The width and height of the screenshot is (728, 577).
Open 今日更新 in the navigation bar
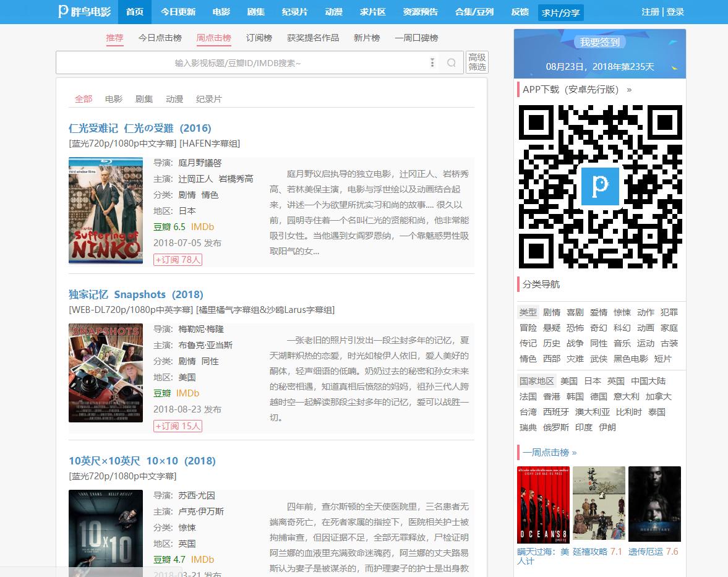tap(178, 12)
